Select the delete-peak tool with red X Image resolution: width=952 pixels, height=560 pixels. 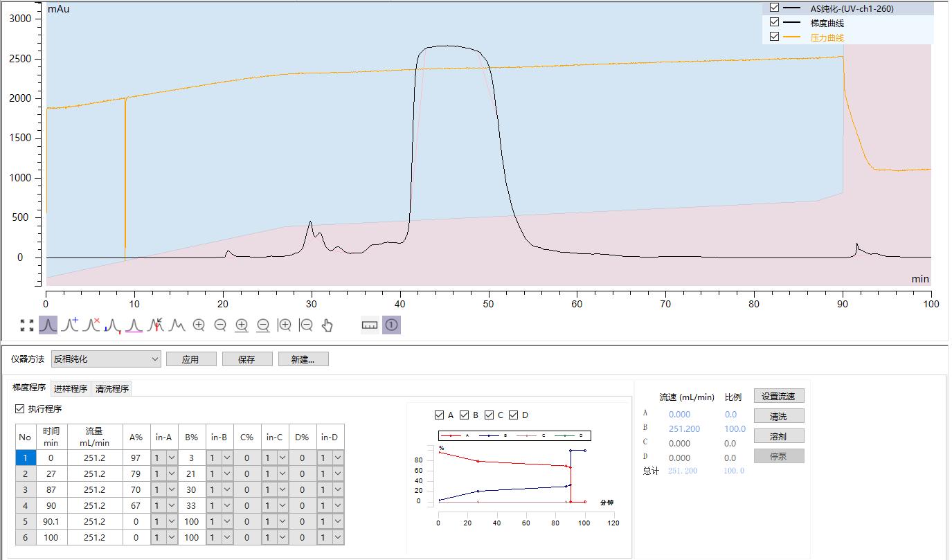[93, 324]
